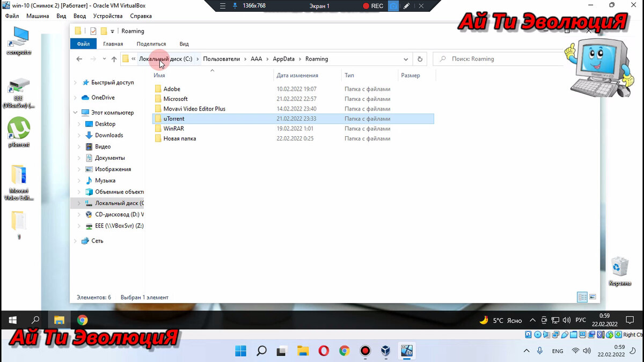Screen dimensions: 644x362
Task: Open File Explorer on host taskbar
Action: (303, 351)
